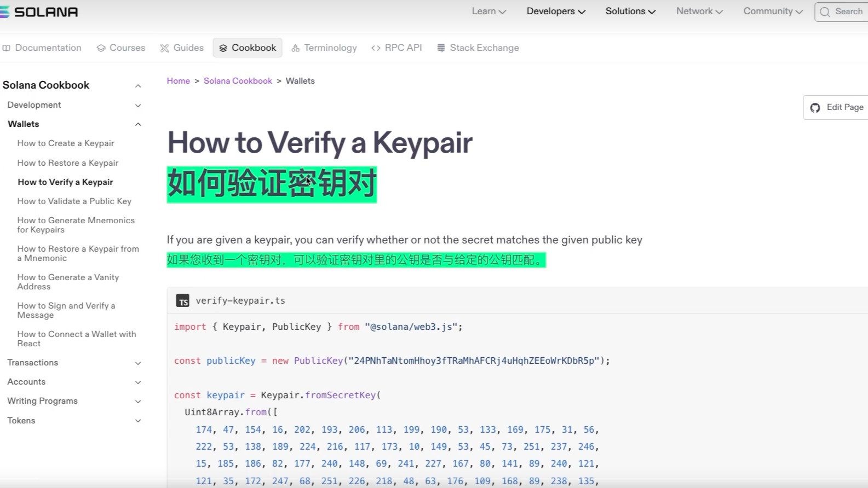
Task: Click the Wallets breadcrumb text
Action: point(300,81)
